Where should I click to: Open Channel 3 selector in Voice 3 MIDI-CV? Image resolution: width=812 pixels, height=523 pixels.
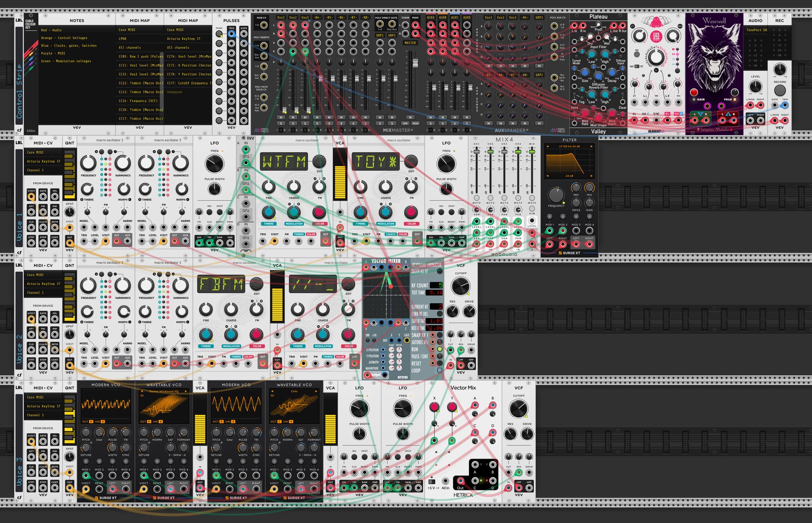pyautogui.click(x=43, y=415)
